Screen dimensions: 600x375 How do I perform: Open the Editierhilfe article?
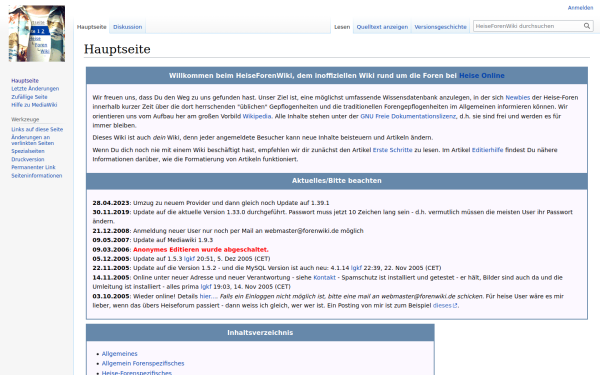487,150
